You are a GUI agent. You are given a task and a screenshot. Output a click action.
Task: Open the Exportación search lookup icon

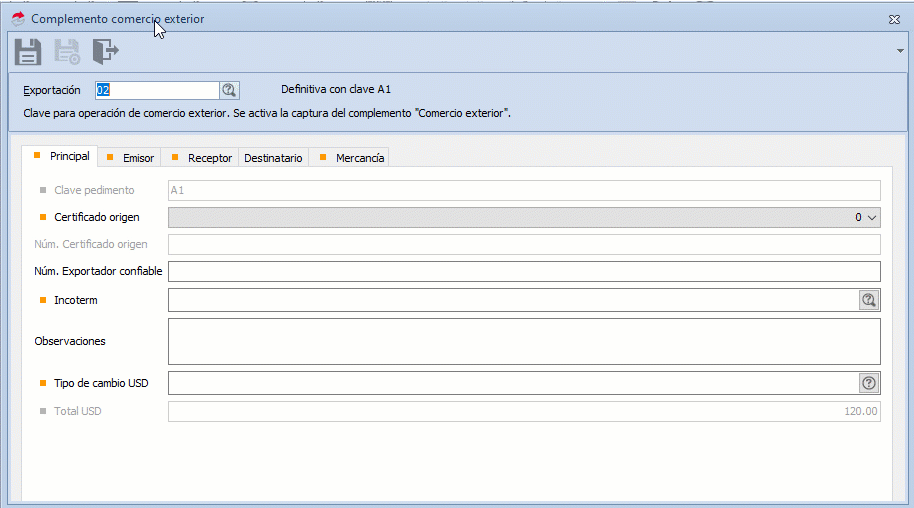(229, 90)
